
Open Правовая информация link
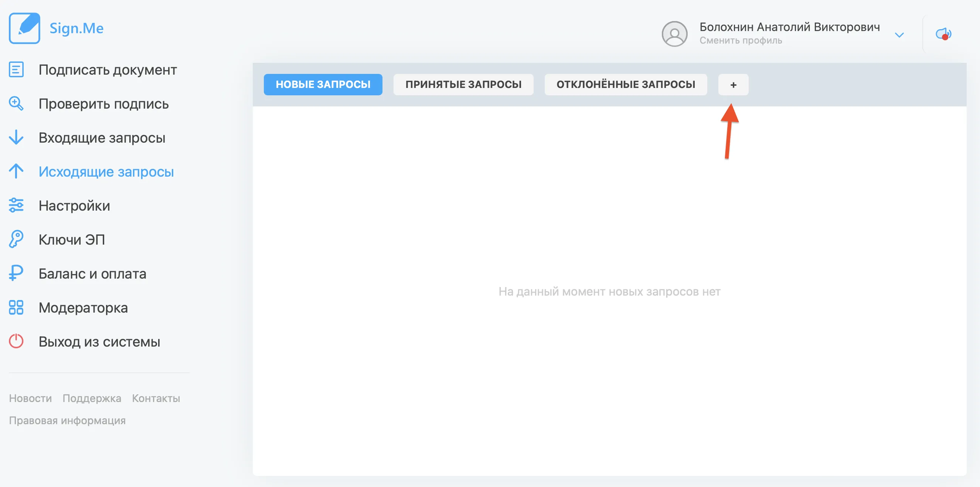pyautogui.click(x=67, y=420)
